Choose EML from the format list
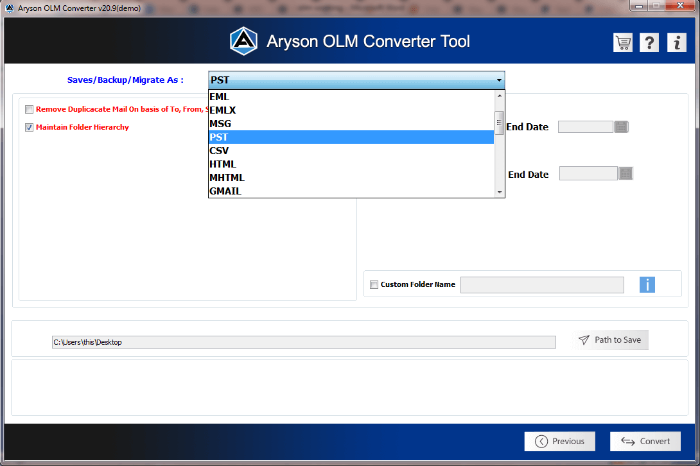The image size is (700, 466). pos(351,96)
